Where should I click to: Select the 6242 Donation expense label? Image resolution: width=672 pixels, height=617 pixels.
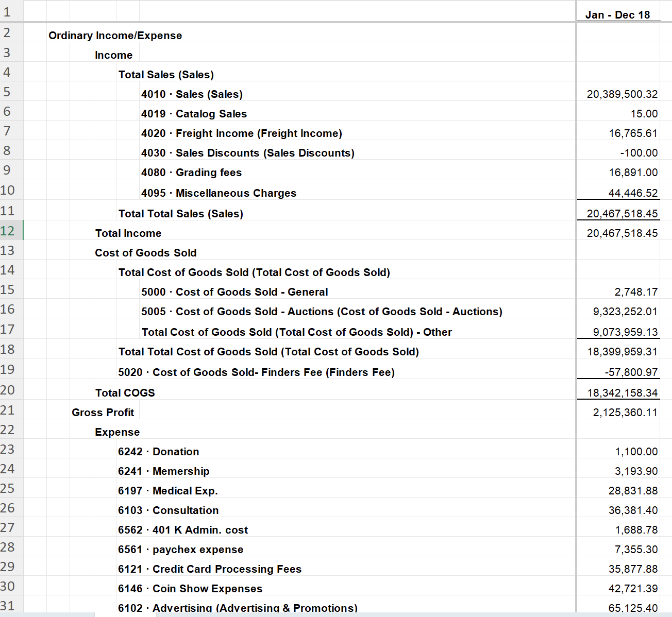coord(159,452)
